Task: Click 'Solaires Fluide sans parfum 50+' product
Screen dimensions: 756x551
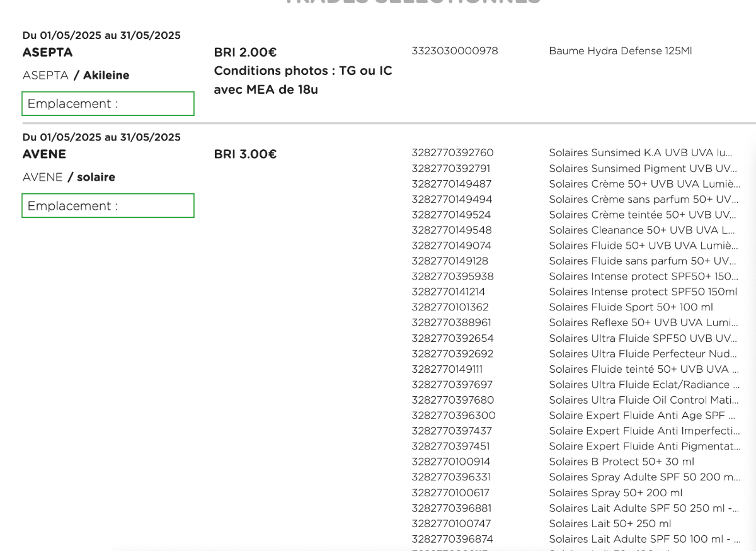Action: [x=643, y=261]
